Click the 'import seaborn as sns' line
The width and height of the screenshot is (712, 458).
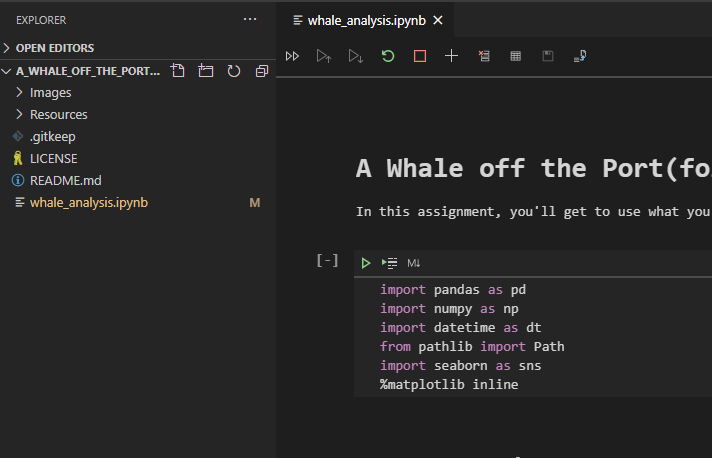[460, 366]
